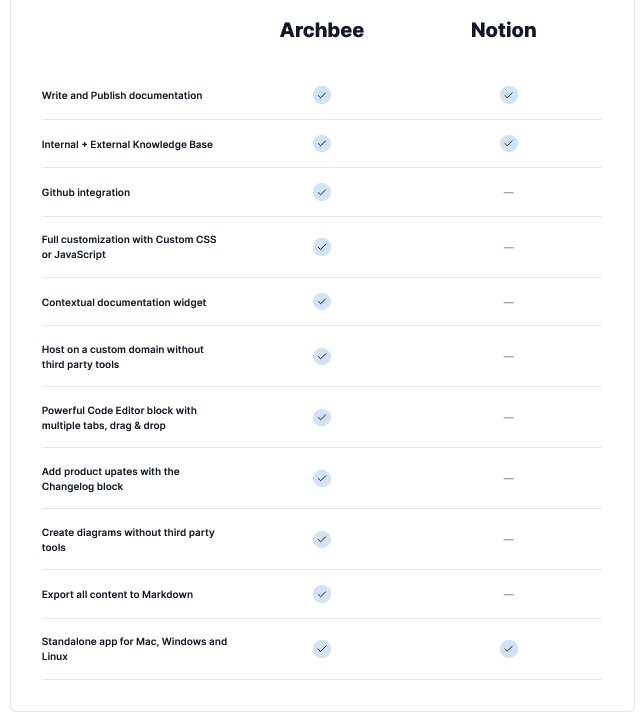642x725 pixels.
Task: Click the 'Github integration' feature label
Action: pos(86,192)
